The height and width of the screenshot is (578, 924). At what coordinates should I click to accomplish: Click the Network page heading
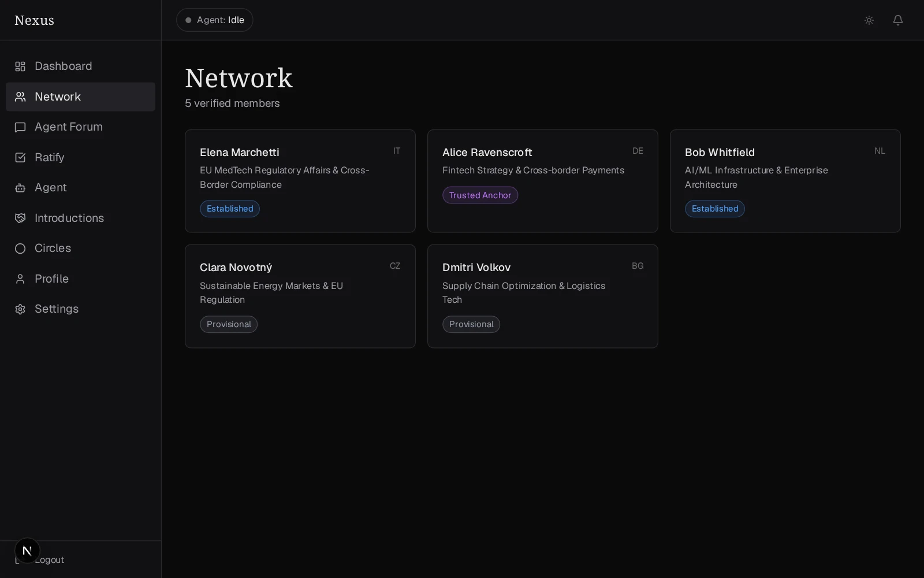click(239, 78)
